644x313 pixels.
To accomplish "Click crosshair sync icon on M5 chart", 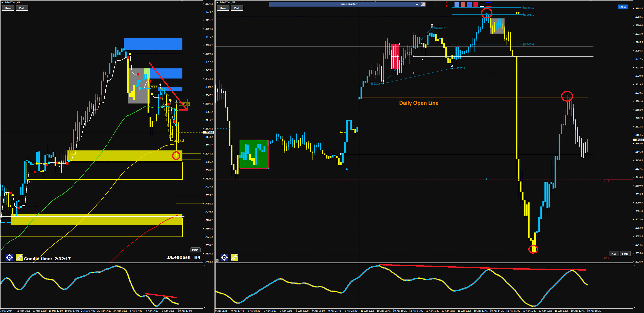I will (224, 257).
